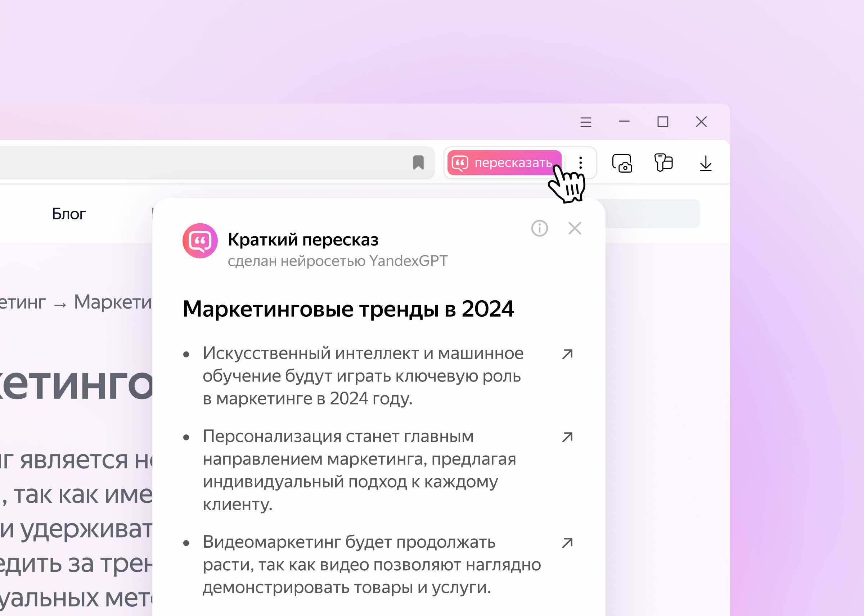This screenshot has height=616, width=864.
Task: Open source link arrow for AI bullet
Action: (567, 354)
